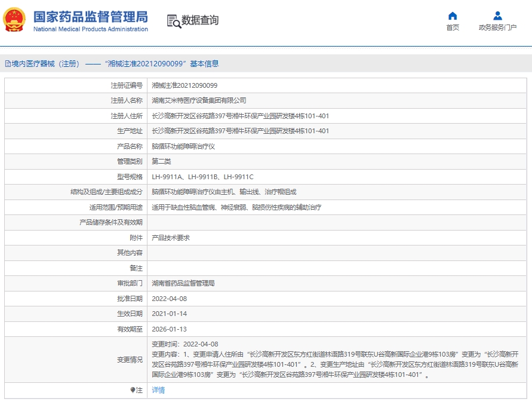The image size is (532, 402).
Task: Click the 境内医疗器械(注册) breadcrumb heading
Action: click(x=45, y=64)
